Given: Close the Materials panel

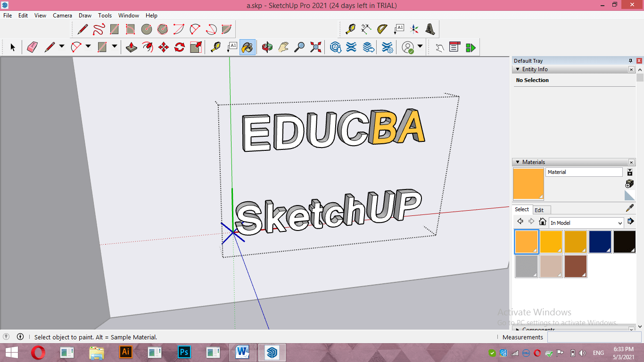Looking at the screenshot, I should click(631, 162).
